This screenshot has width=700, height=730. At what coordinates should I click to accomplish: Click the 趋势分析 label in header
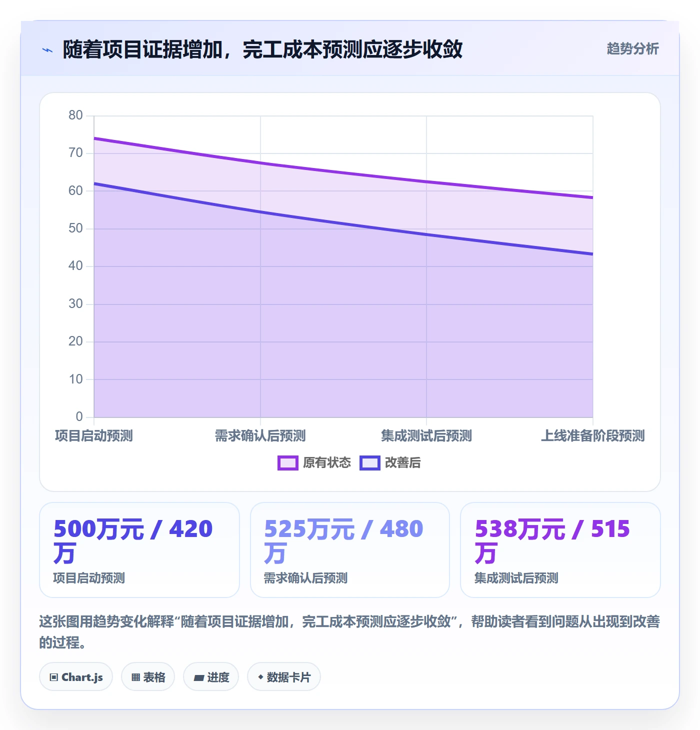632,49
